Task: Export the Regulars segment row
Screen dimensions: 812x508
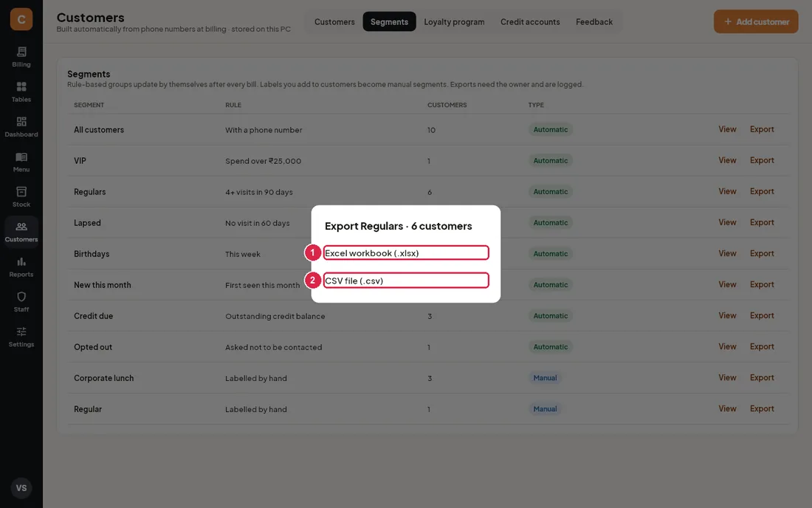Action: [762, 191]
